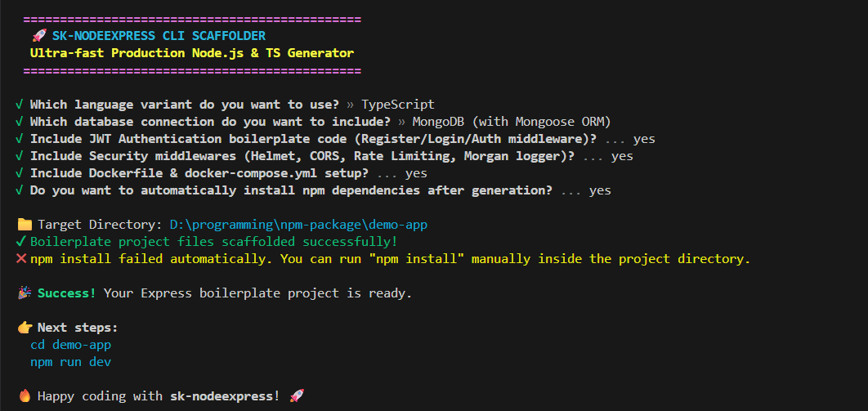This screenshot has width=868, height=411.
Task: Click the 'yes' answer on the JWT Authentication line
Action: click(644, 140)
